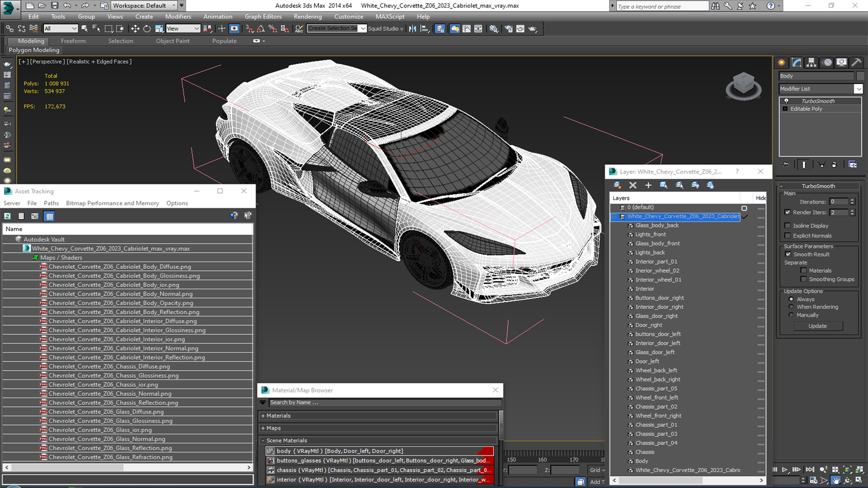Expand the Maps group in Material Browser

click(263, 428)
